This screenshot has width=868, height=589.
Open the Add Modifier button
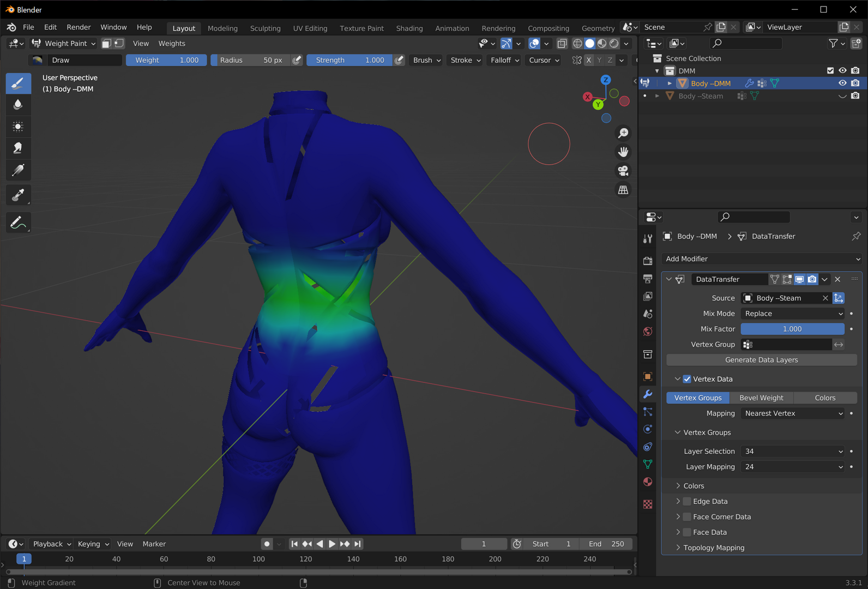pyautogui.click(x=762, y=259)
